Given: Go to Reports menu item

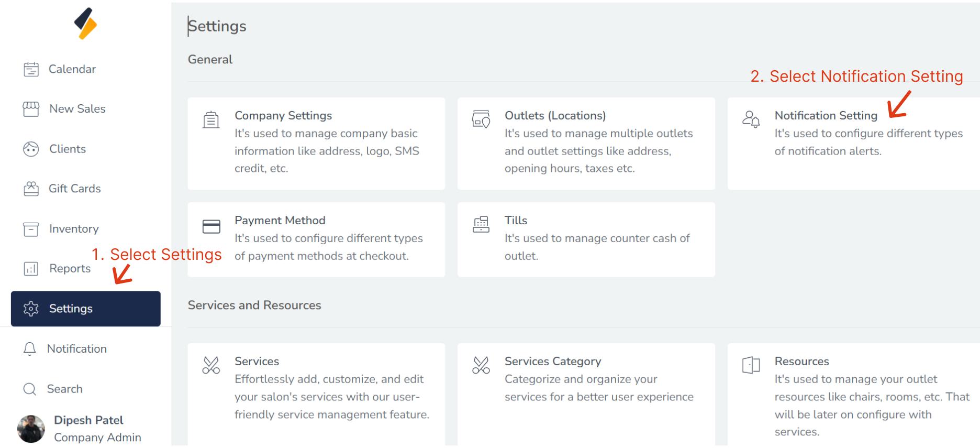Looking at the screenshot, I should click(70, 268).
